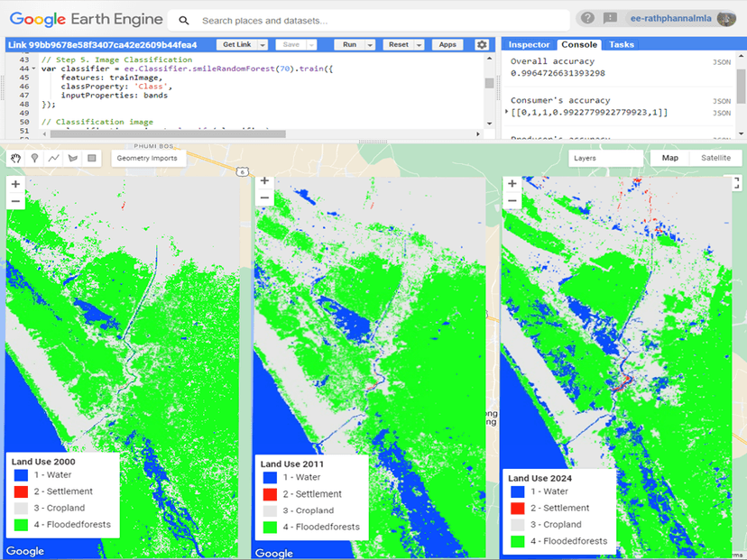
Task: Collapse code fold at line 44
Action: click(x=33, y=69)
